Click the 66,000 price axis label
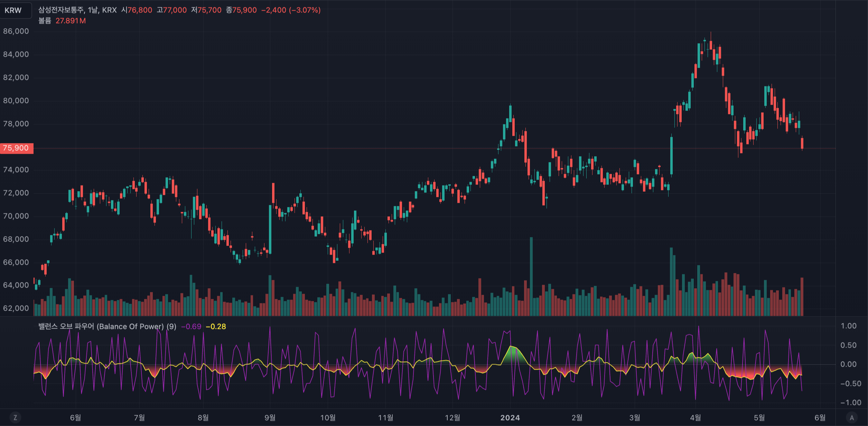The width and height of the screenshot is (868, 426). [x=16, y=263]
